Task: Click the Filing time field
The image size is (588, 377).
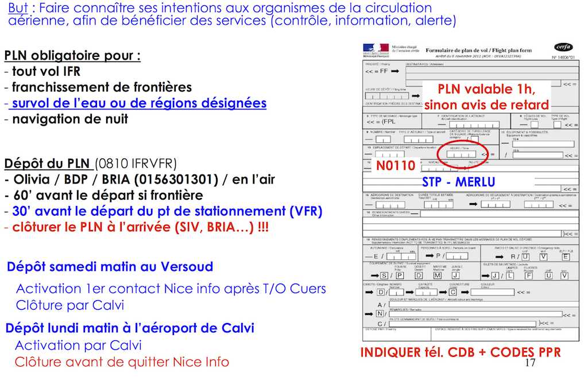Action: [x=387, y=96]
